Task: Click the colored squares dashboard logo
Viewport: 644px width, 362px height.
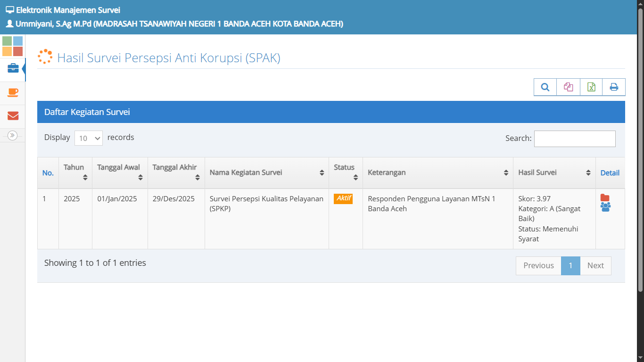Action: point(13,46)
